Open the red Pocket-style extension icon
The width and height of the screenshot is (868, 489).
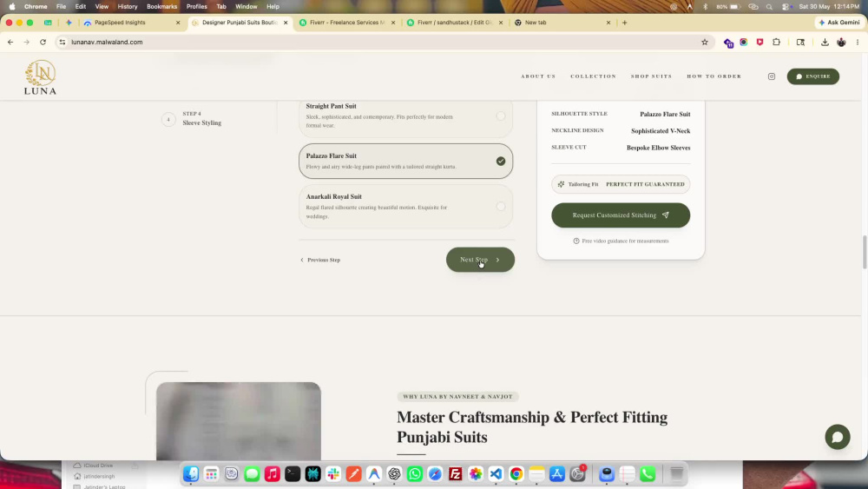pos(760,42)
